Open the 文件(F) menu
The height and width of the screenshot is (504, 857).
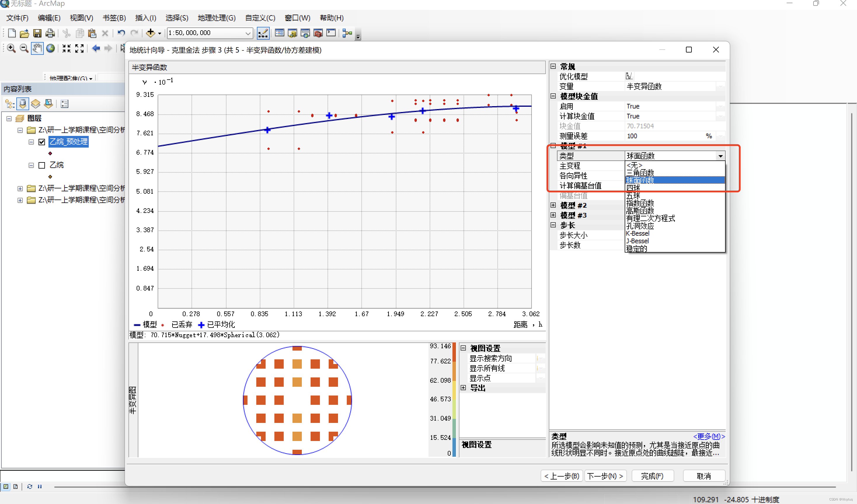click(17, 18)
